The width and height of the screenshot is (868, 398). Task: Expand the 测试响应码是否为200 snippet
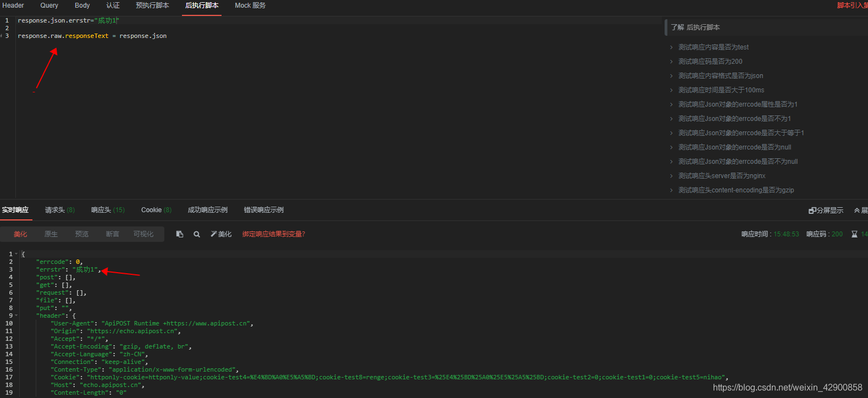coord(710,62)
